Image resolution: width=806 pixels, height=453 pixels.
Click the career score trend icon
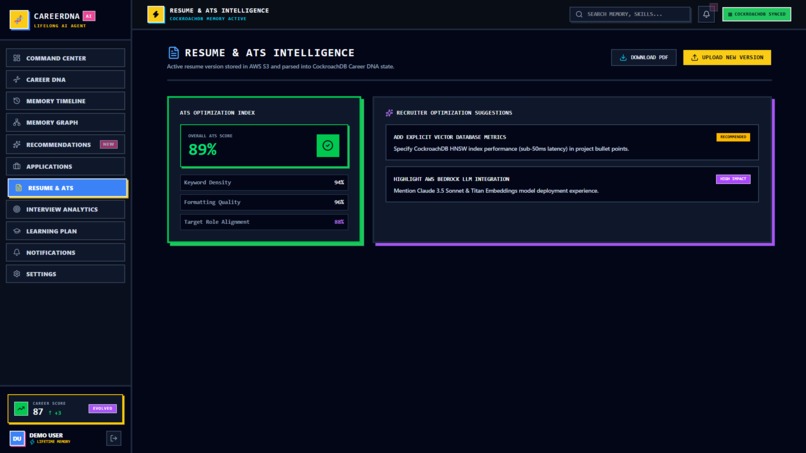tap(21, 409)
